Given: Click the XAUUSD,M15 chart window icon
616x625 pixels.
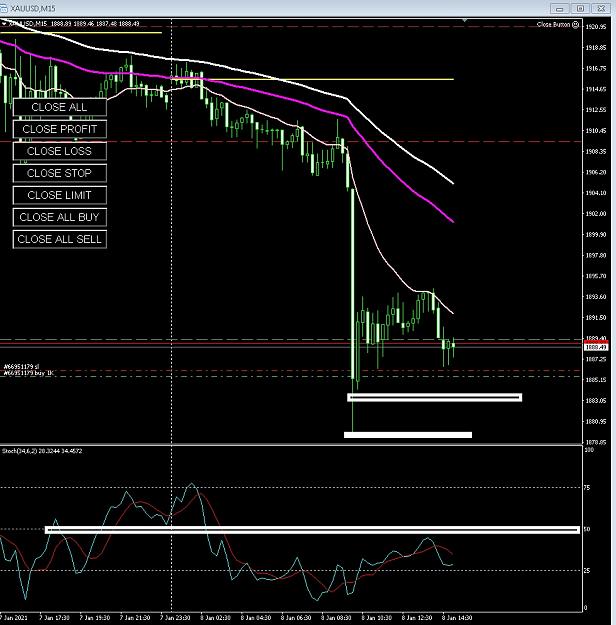Looking at the screenshot, I should [4, 8].
